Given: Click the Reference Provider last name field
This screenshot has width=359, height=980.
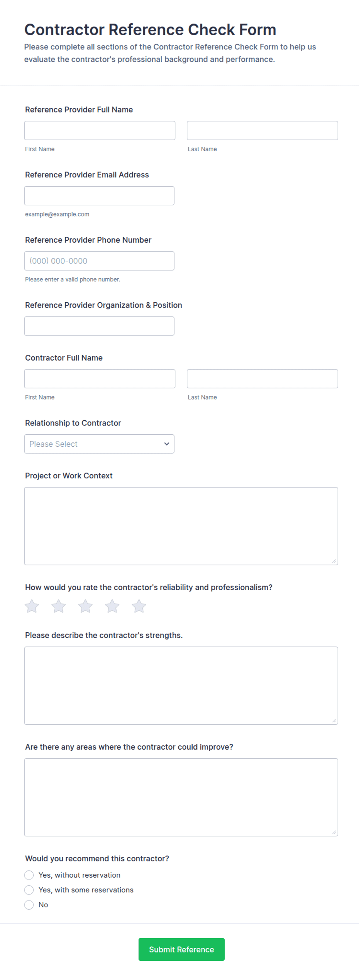Looking at the screenshot, I should pyautogui.click(x=262, y=131).
